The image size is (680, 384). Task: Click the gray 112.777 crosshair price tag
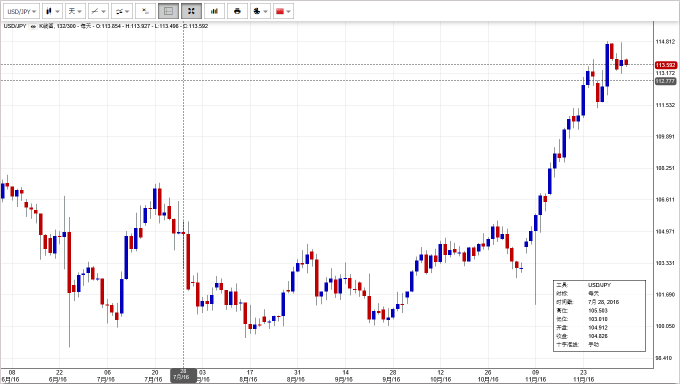pyautogui.click(x=665, y=81)
